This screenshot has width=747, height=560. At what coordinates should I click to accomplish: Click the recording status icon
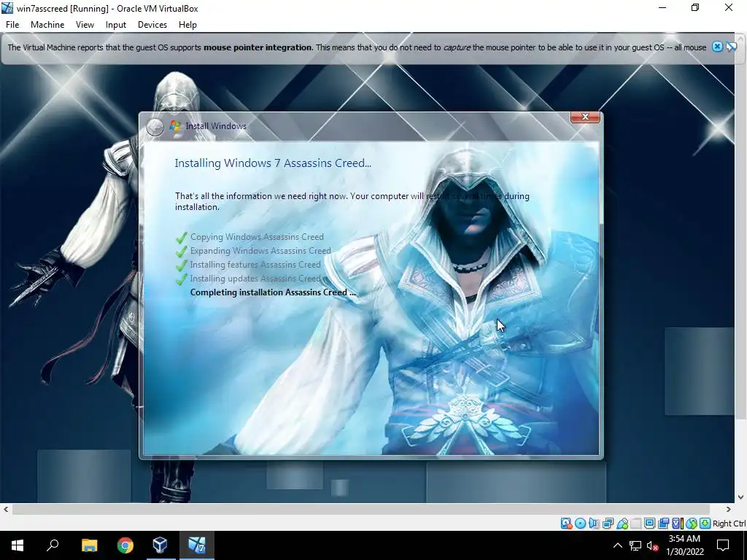[x=663, y=524]
